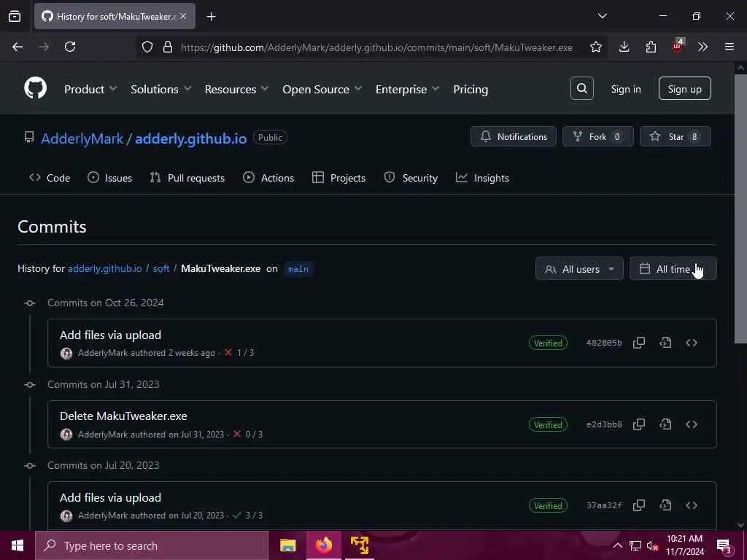Image resolution: width=747 pixels, height=560 pixels.
Task: View file at commit e2d3bb8
Action: [665, 424]
